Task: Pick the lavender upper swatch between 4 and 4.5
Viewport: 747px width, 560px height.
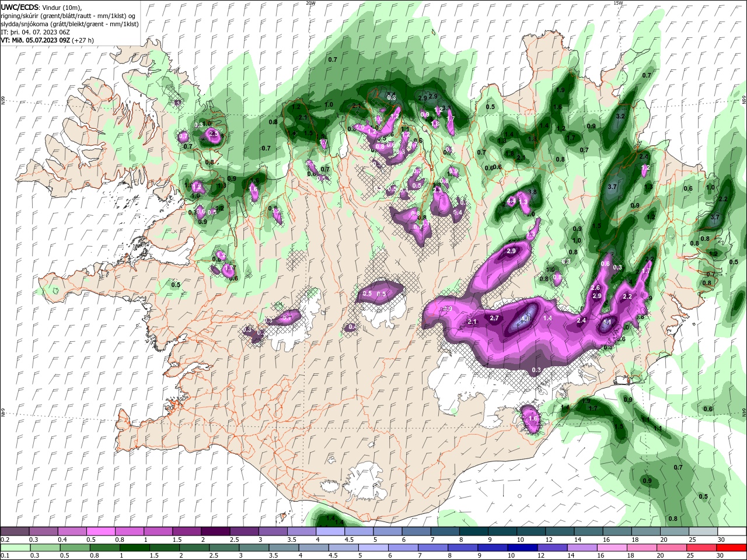Action: pos(330,531)
